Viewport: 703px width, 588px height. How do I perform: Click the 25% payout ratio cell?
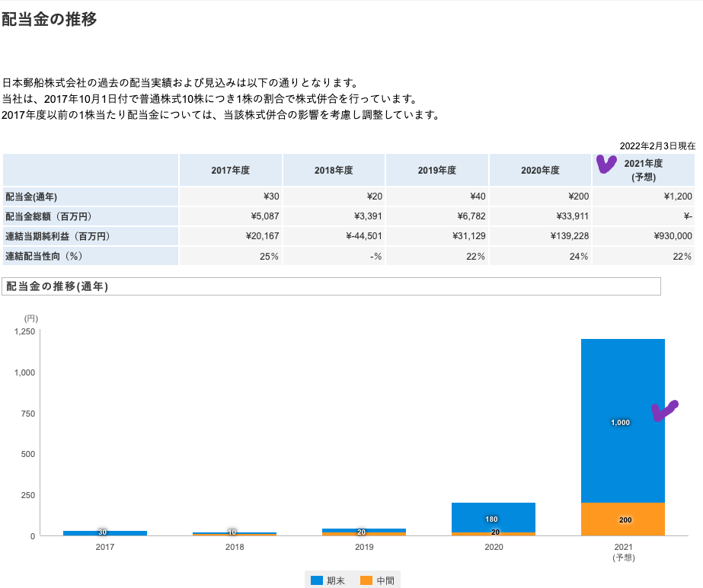tap(231, 256)
